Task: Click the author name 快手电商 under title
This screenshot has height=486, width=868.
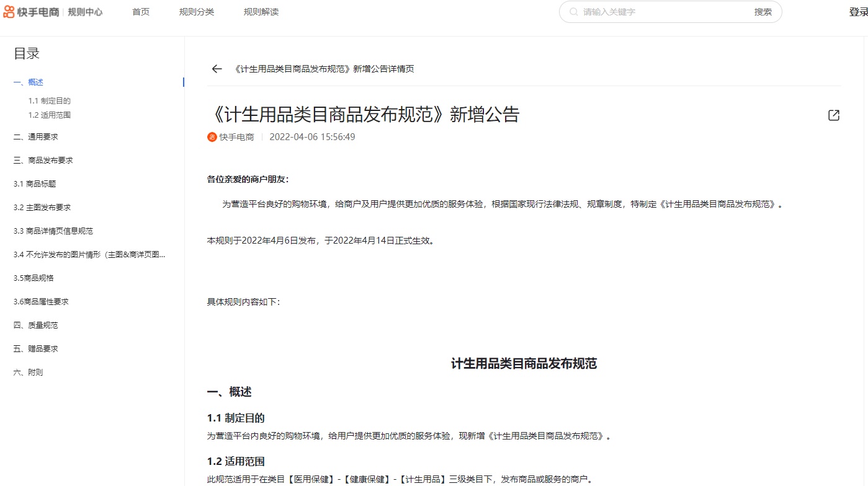Action: pyautogui.click(x=236, y=137)
